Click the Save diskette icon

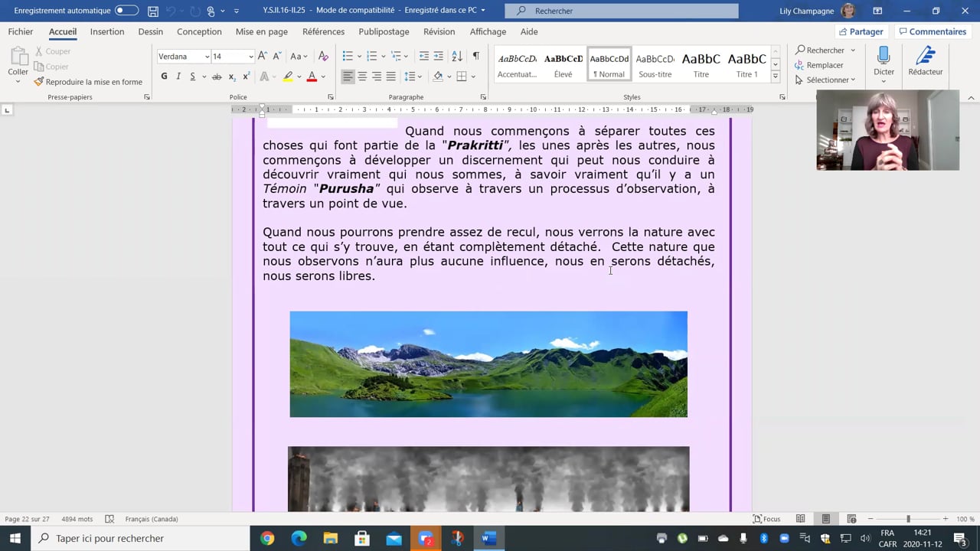click(x=153, y=11)
